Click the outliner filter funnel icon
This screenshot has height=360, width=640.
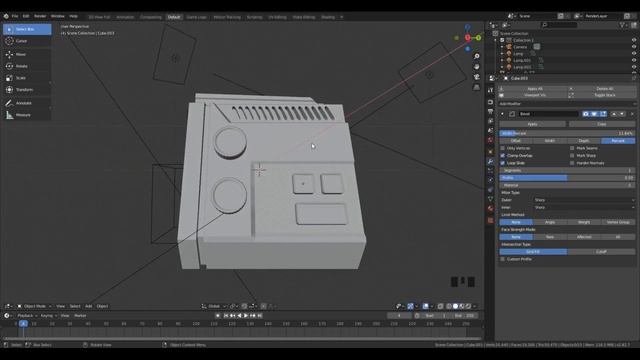pyautogui.click(x=622, y=25)
